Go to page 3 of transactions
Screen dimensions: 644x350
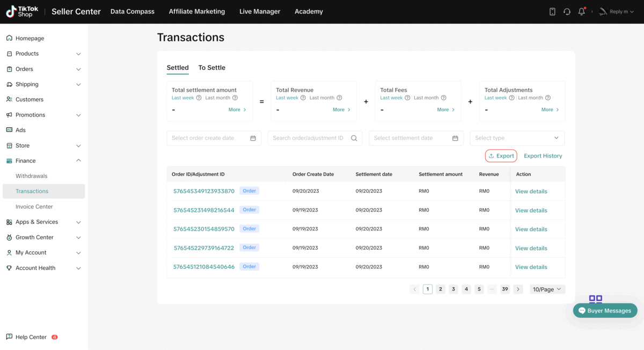[453, 289]
